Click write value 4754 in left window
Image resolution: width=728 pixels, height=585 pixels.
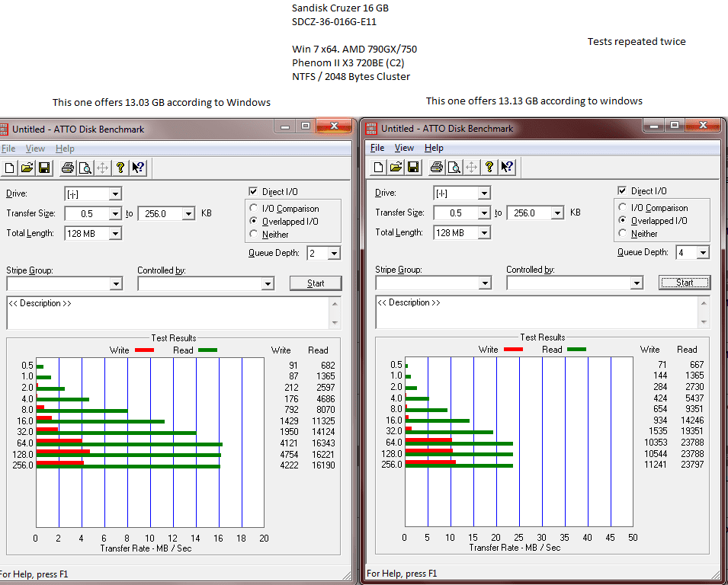(289, 455)
